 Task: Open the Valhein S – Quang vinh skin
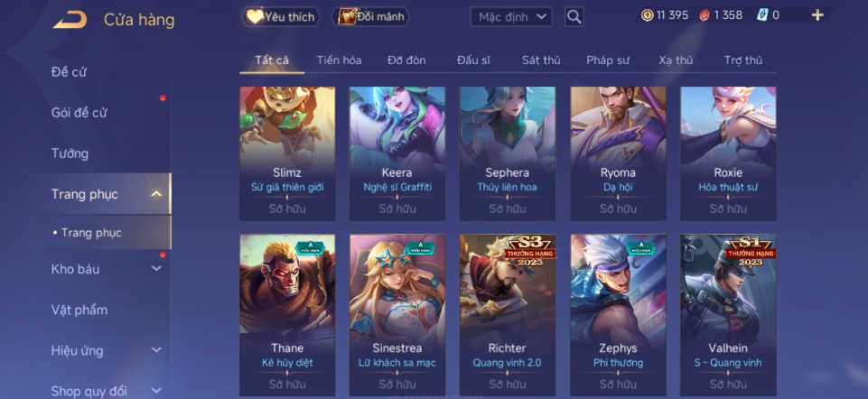tap(728, 315)
